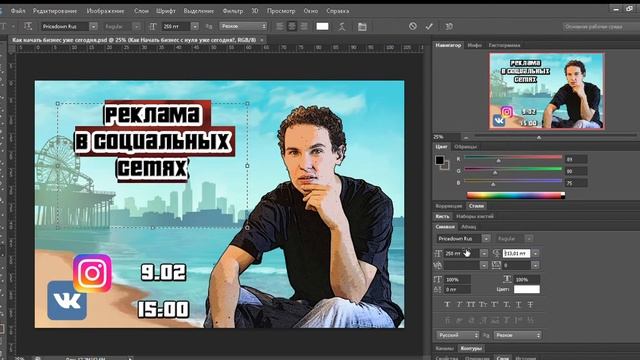Toggle Underline in Character panel
The height and width of the screenshot is (360, 640).
[x=518, y=304]
